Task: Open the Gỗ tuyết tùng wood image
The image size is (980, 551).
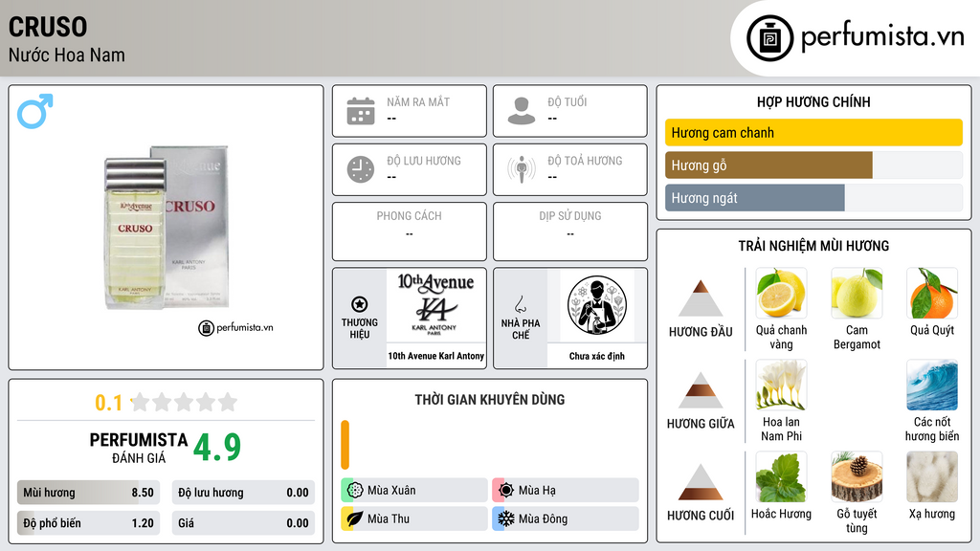Action: point(857,476)
